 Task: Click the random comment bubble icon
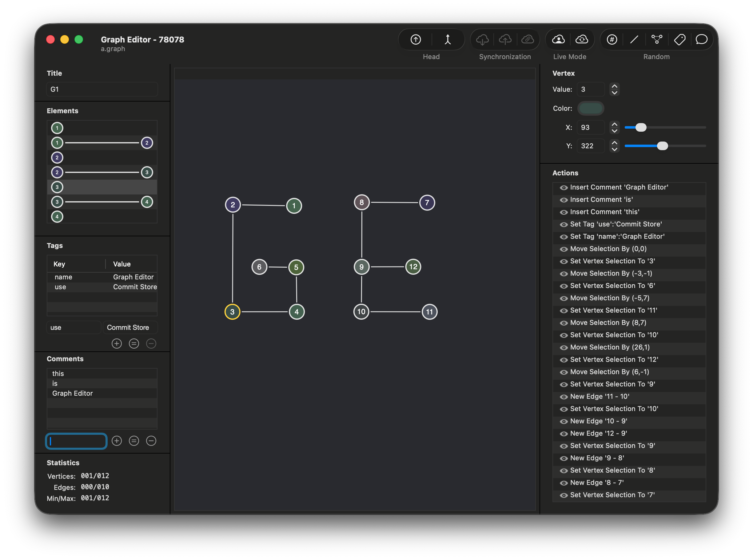point(702,40)
